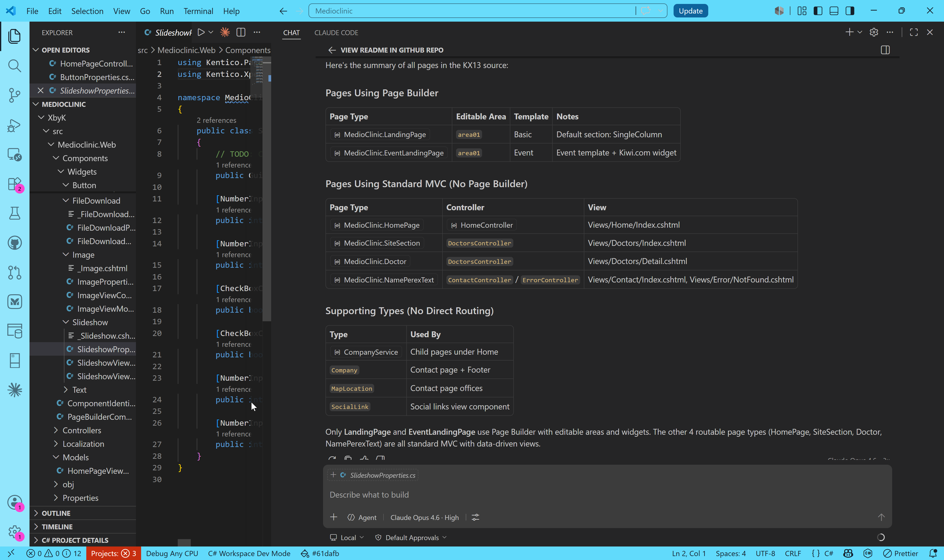Toggle the bottom Panel visibility
The width and height of the screenshot is (944, 560).
(x=834, y=11)
